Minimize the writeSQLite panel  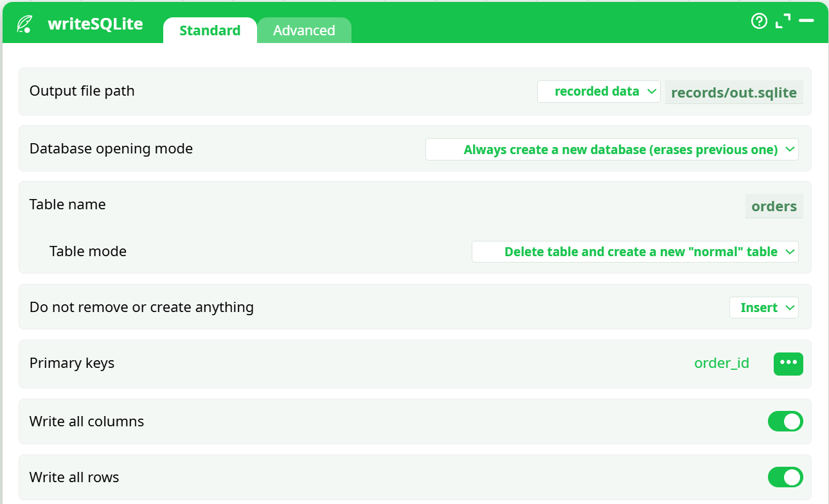click(x=807, y=21)
